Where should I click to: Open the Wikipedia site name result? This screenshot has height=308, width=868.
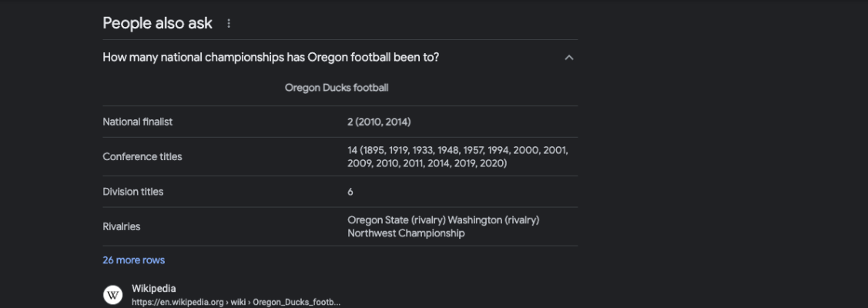point(154,289)
